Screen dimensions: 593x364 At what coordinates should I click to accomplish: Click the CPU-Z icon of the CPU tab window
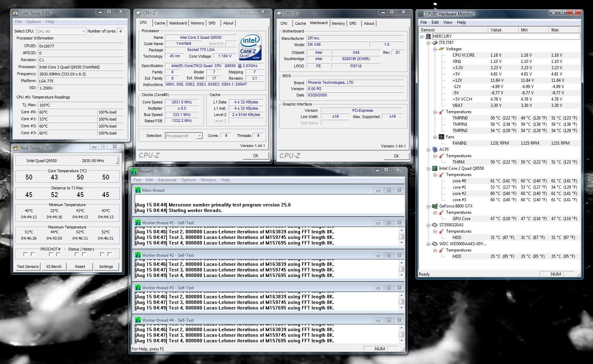[138, 13]
